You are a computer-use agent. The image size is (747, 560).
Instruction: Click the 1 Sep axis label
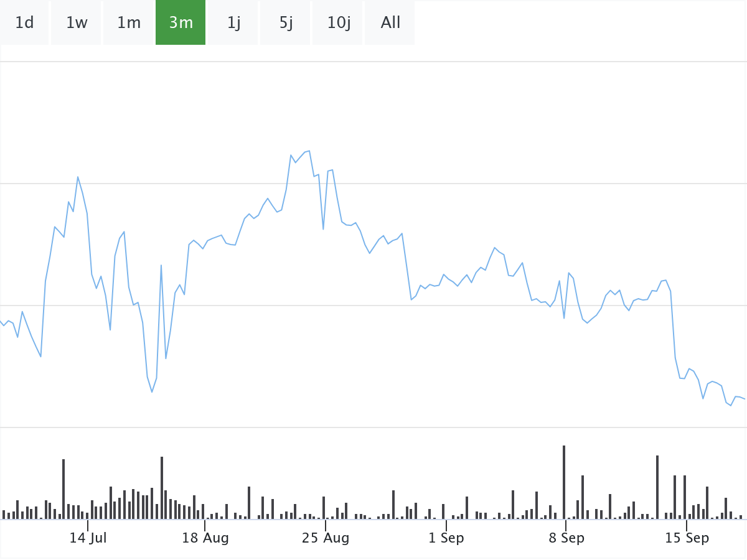point(446,538)
